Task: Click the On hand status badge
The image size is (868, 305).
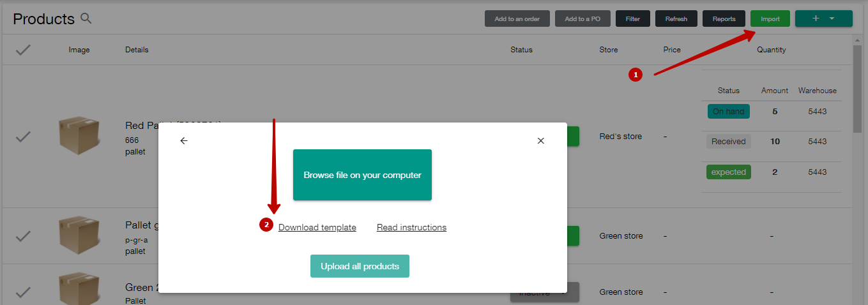Action: coord(729,111)
